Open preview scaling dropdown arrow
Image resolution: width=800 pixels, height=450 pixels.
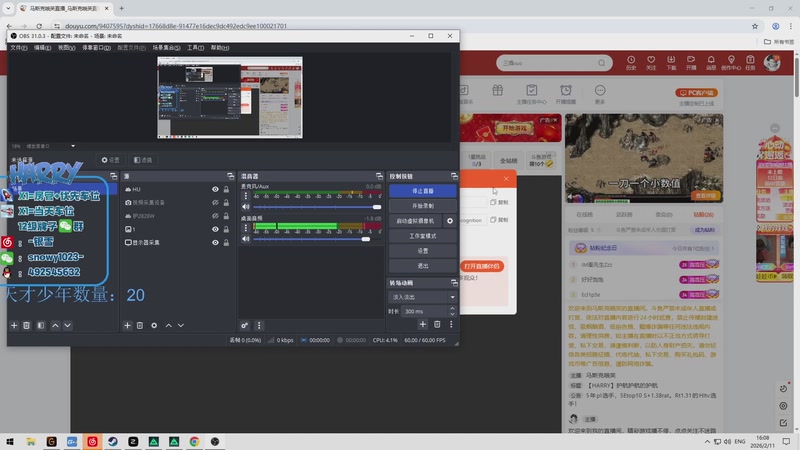click(x=73, y=146)
